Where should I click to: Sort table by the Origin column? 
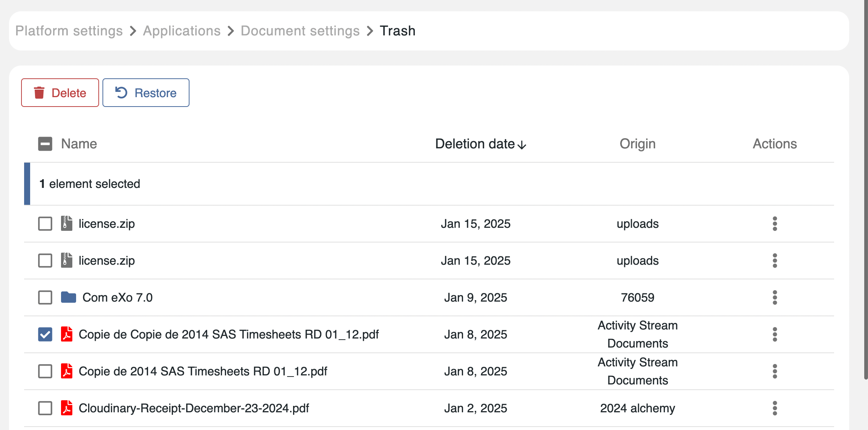(637, 144)
